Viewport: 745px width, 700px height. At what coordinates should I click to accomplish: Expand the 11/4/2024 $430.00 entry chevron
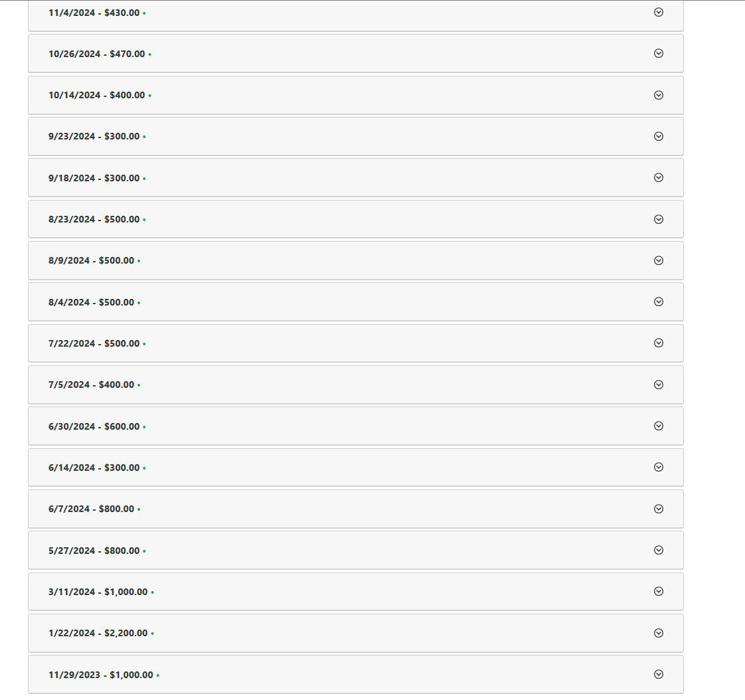(x=659, y=12)
